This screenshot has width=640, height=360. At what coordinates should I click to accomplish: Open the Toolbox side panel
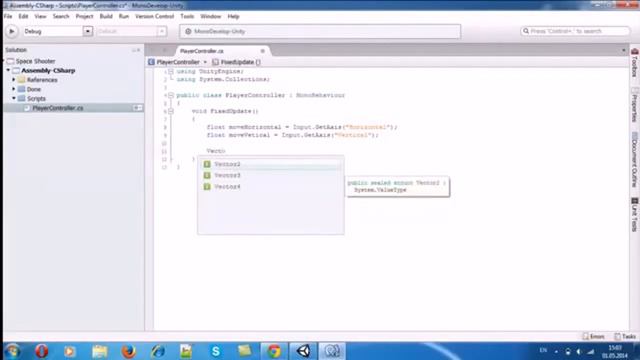635,63
